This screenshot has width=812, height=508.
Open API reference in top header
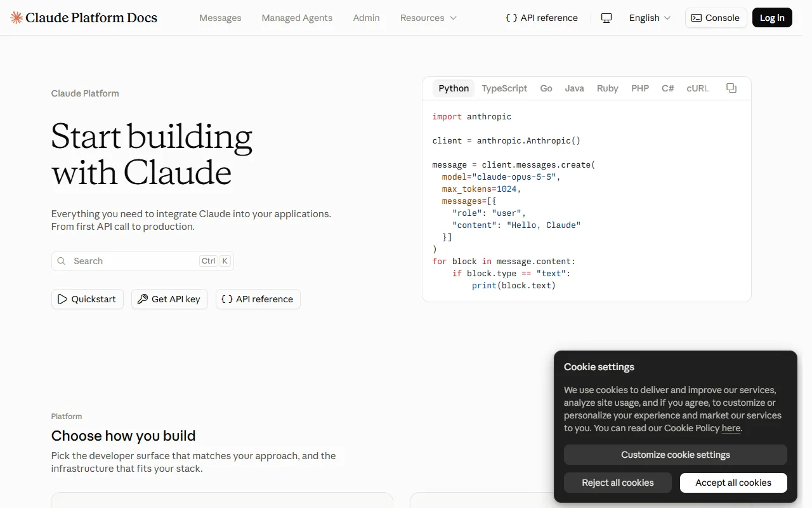(x=542, y=18)
